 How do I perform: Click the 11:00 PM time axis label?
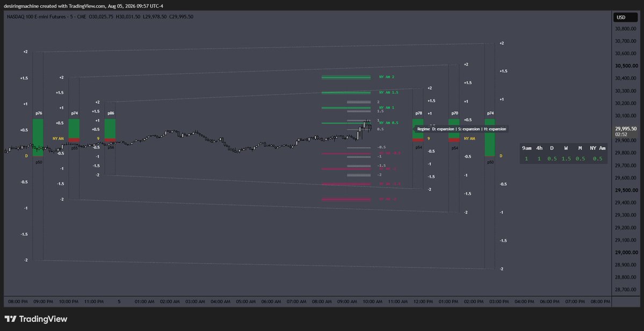(93, 301)
